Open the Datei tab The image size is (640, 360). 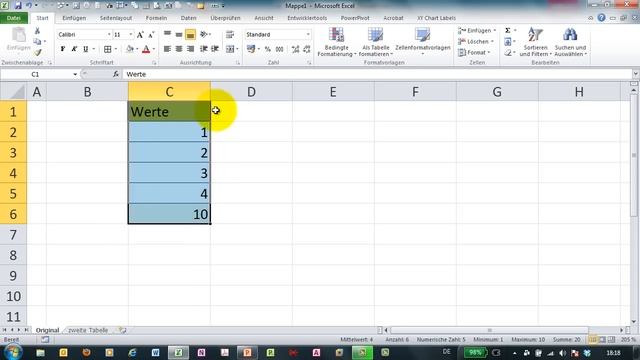coord(14,18)
